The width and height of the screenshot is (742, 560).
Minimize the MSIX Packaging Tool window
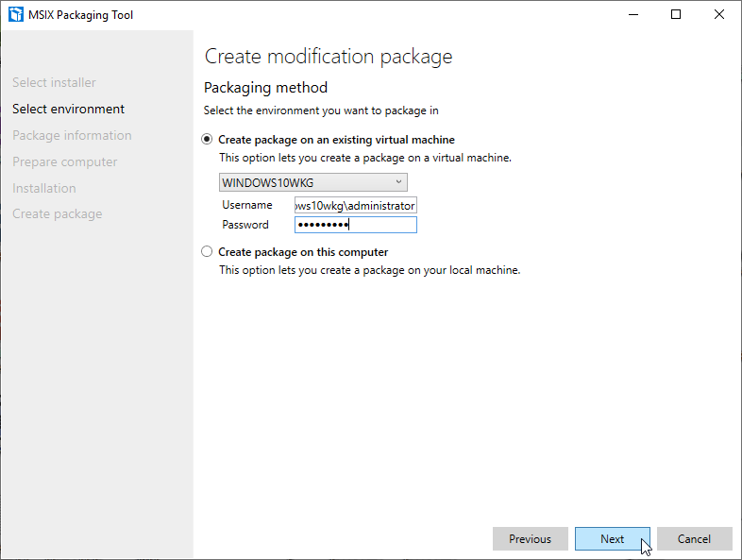tap(632, 14)
